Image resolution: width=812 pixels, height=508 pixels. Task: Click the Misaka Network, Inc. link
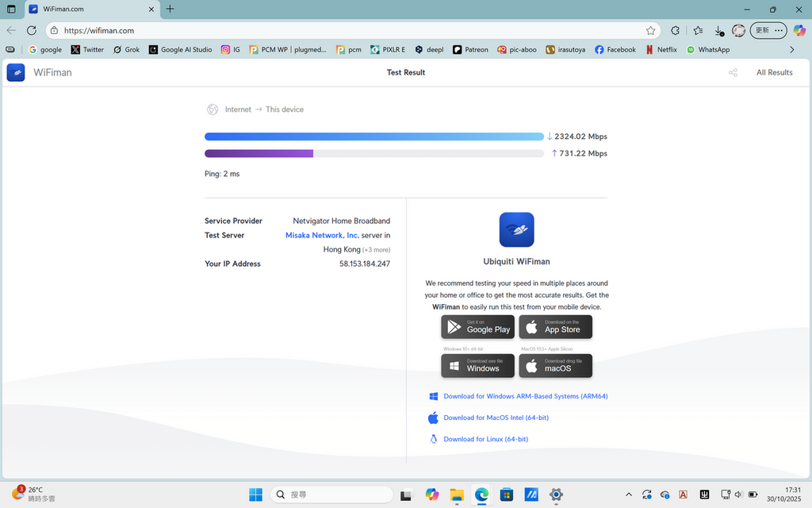322,235
